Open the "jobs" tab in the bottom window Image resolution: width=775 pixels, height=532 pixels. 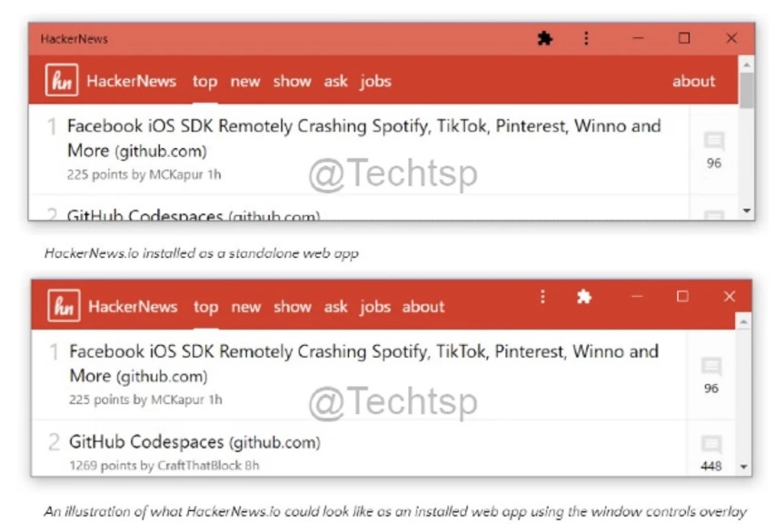click(x=375, y=307)
